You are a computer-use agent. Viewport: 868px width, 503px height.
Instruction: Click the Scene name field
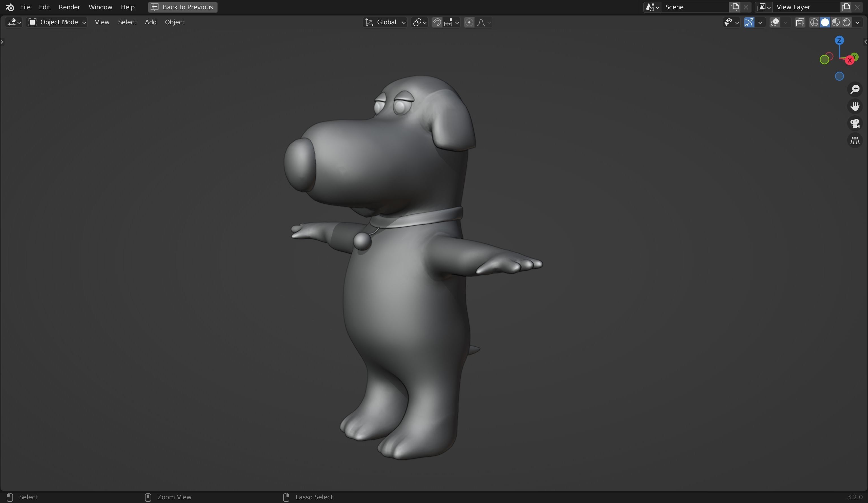(695, 7)
